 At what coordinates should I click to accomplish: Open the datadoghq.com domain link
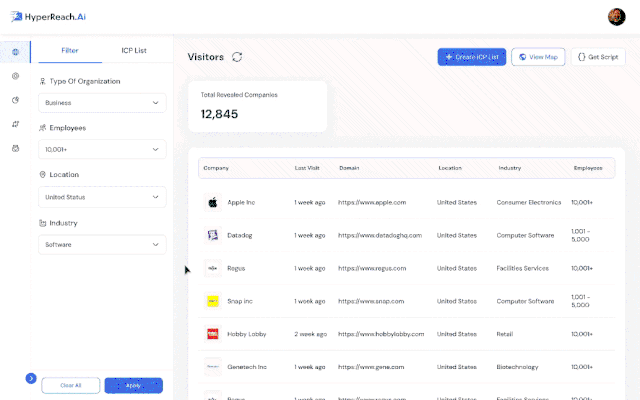(380, 235)
